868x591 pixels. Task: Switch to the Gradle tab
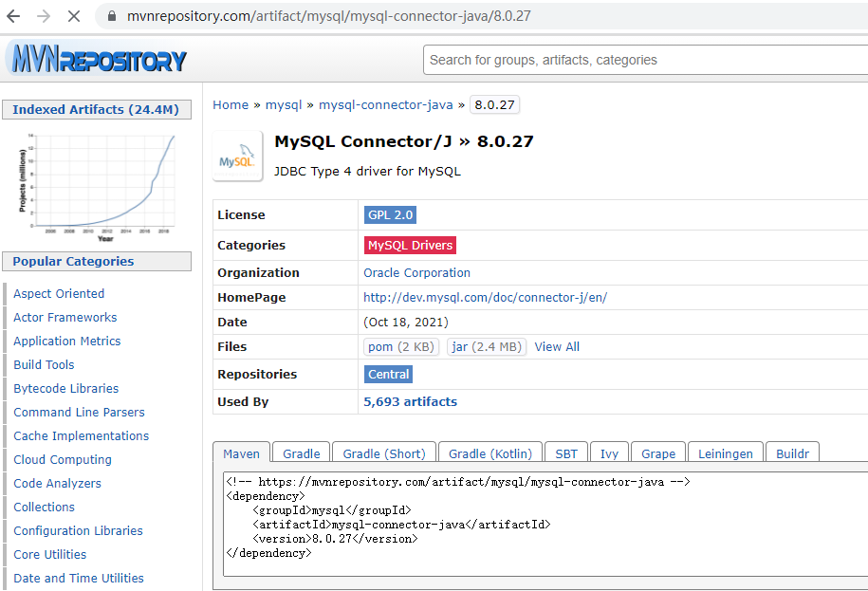pyautogui.click(x=301, y=453)
